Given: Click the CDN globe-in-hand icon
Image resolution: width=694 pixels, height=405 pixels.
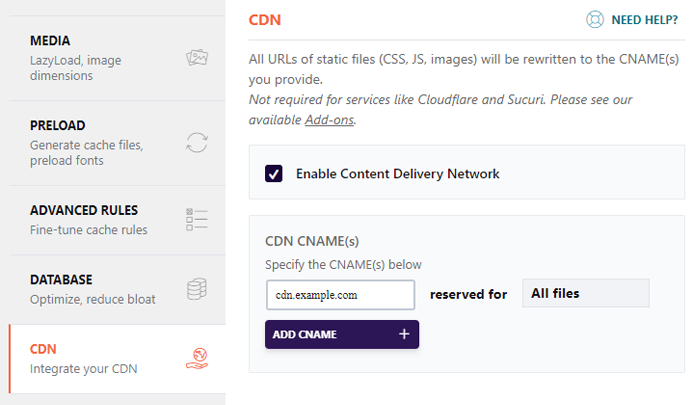Looking at the screenshot, I should [x=197, y=359].
